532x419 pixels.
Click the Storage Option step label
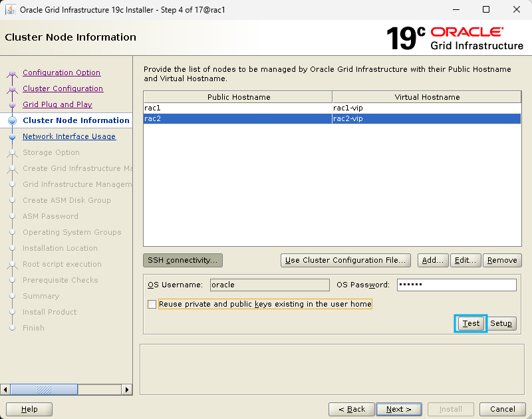pyautogui.click(x=51, y=152)
